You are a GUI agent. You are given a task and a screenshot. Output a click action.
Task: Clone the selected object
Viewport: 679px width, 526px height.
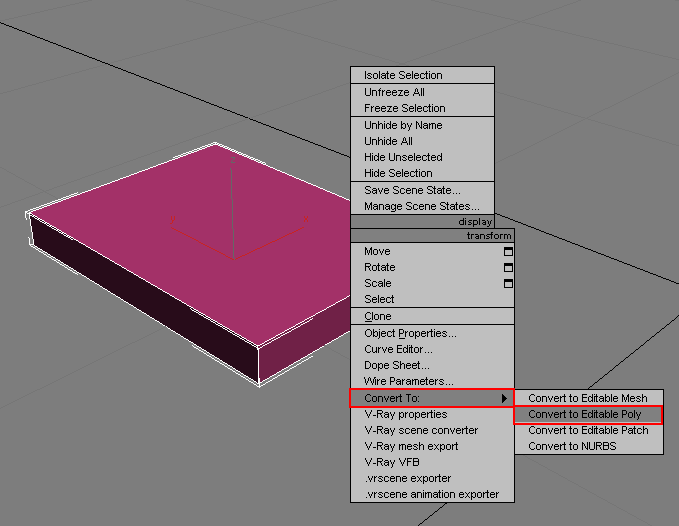(432, 316)
